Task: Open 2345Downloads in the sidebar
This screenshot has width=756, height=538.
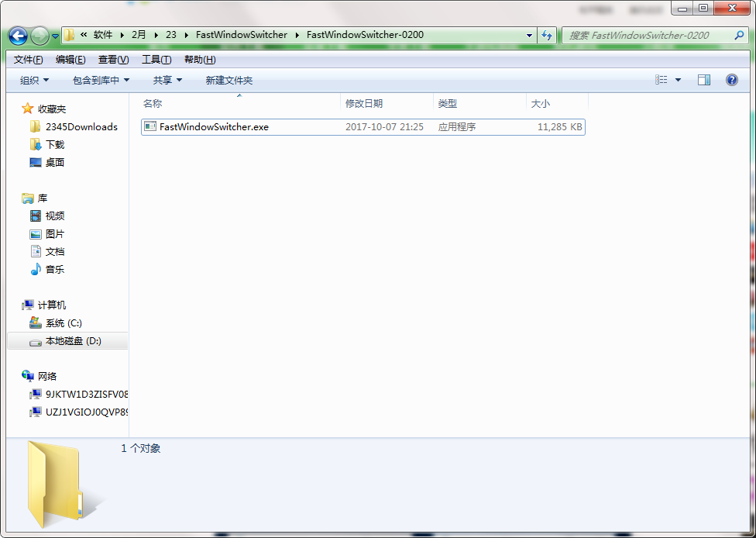Action: [x=81, y=127]
